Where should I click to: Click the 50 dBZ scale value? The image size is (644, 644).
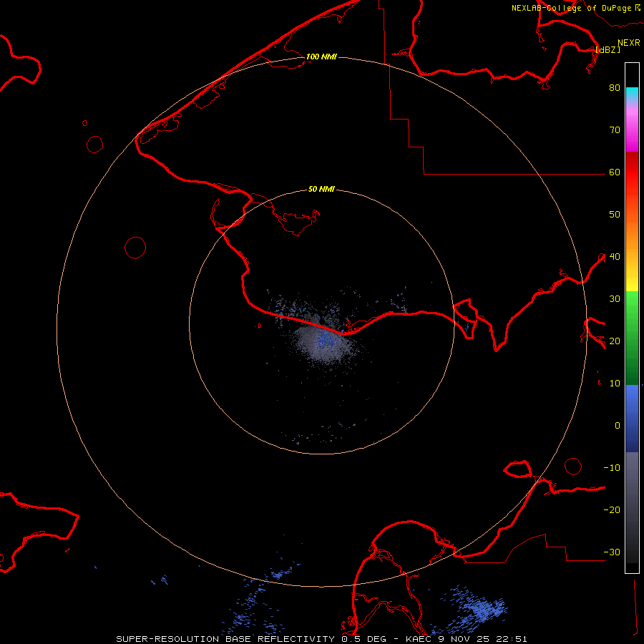[x=615, y=215]
